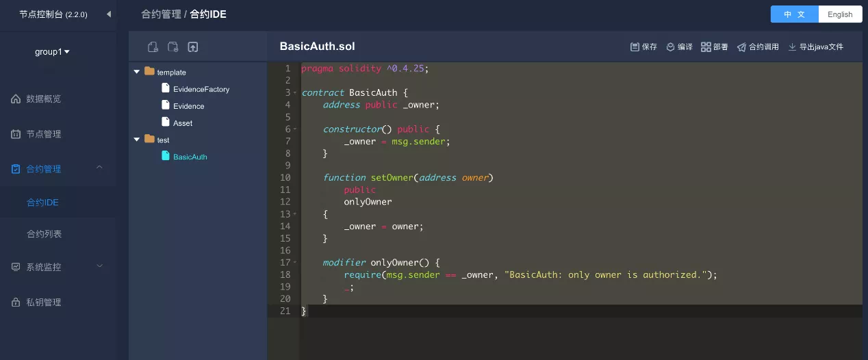Screen dimensions: 868x360
Task: Click the new folder icon in explorer toolbar
Action: (173, 47)
